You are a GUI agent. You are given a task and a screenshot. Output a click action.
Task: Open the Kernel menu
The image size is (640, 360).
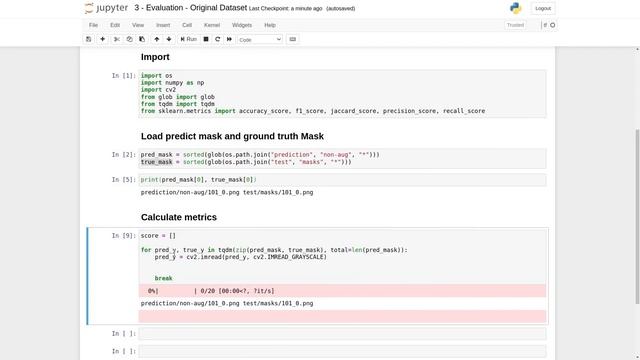point(212,25)
